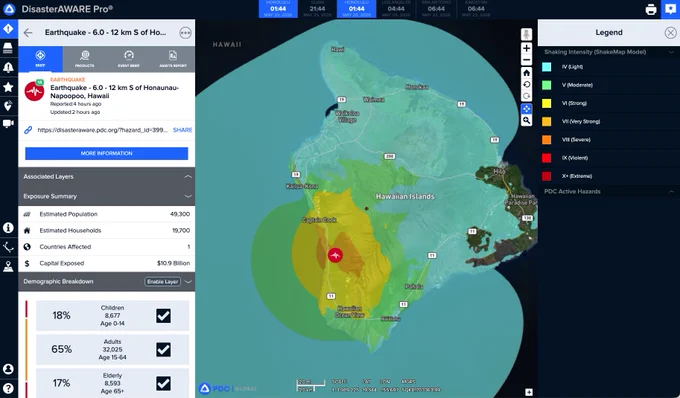This screenshot has height=398, width=680.
Task: Open the help question mark icon
Action: click(8, 388)
